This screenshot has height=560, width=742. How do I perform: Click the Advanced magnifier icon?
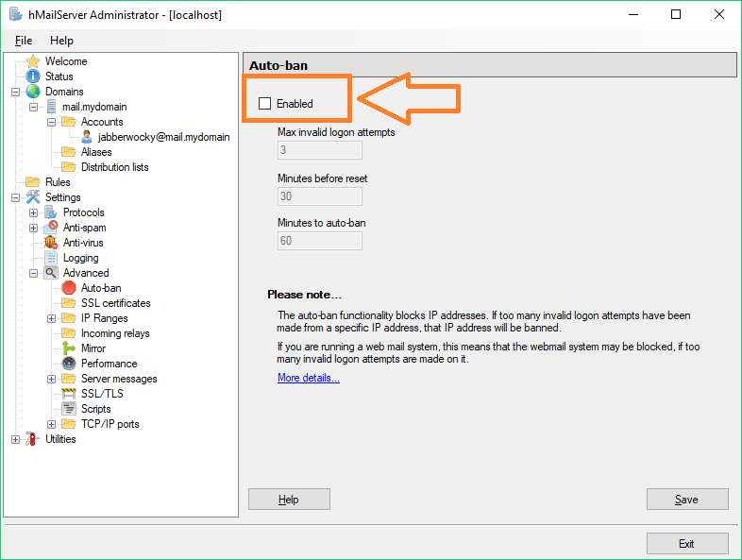pos(51,273)
